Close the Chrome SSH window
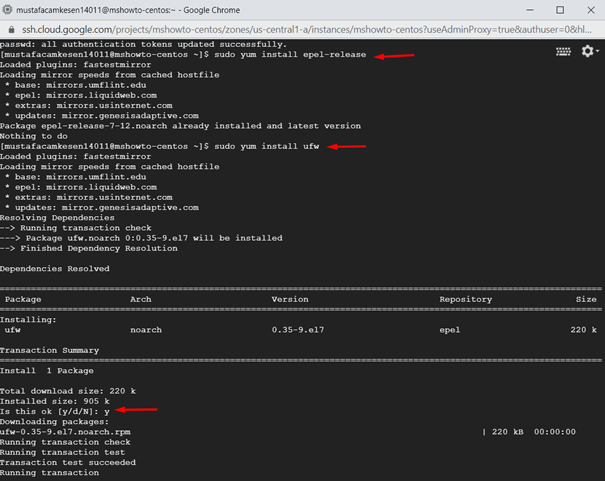Screen dimensions: 605x481 (x=591, y=10)
